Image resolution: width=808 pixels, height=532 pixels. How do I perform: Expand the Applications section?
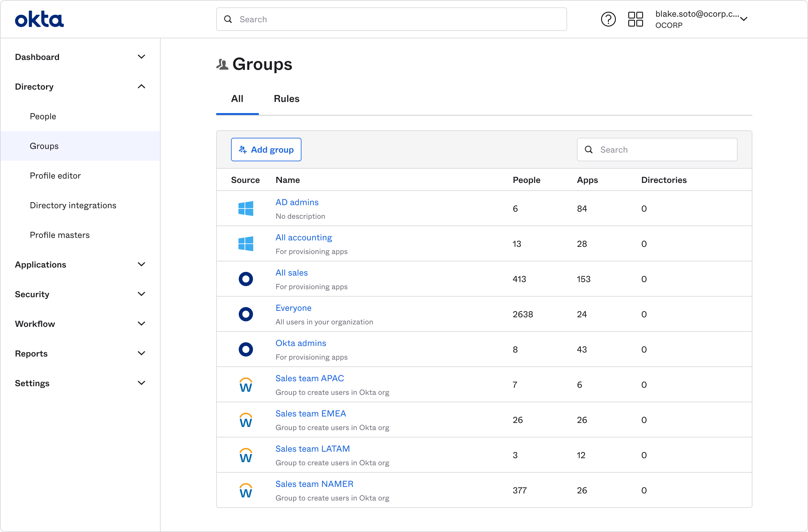80,264
